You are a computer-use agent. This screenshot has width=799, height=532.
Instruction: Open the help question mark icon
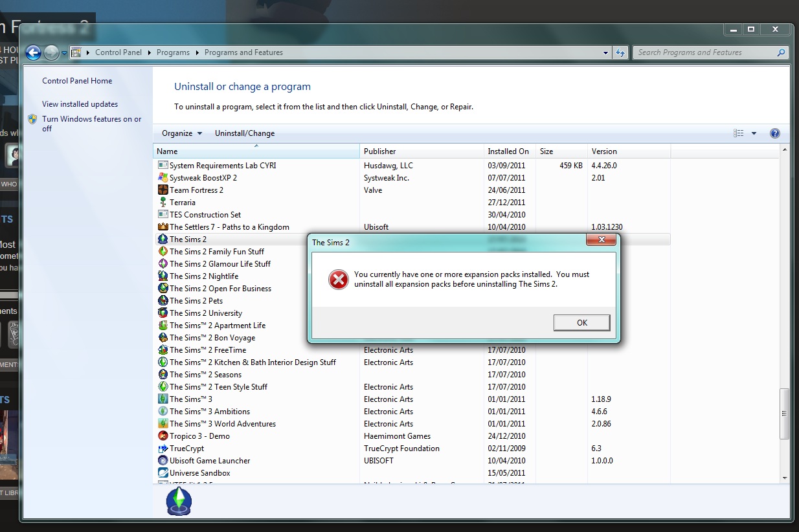774,133
